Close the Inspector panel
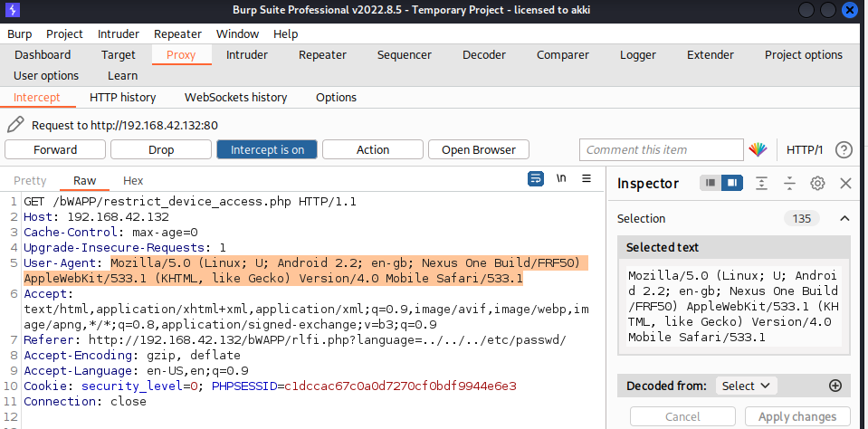 click(845, 184)
